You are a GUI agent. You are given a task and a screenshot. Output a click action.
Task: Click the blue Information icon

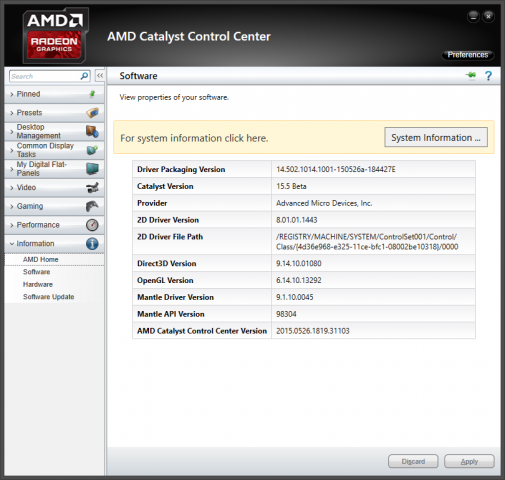[92, 244]
